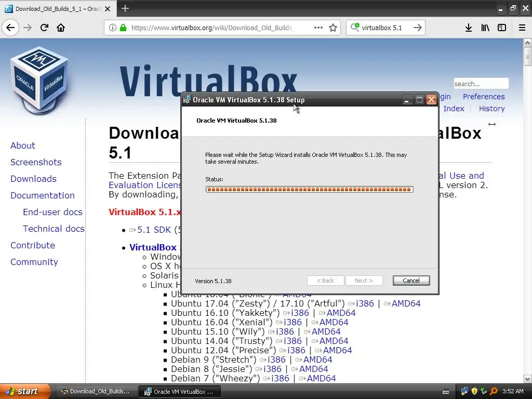Open the Index link

pyautogui.click(x=454, y=109)
